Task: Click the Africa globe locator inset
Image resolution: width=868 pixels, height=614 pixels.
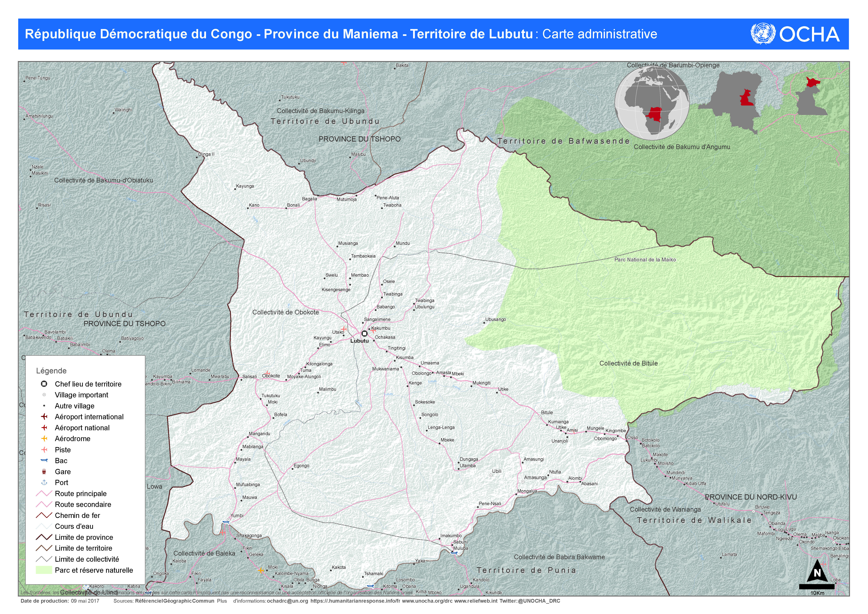Action: [x=652, y=103]
